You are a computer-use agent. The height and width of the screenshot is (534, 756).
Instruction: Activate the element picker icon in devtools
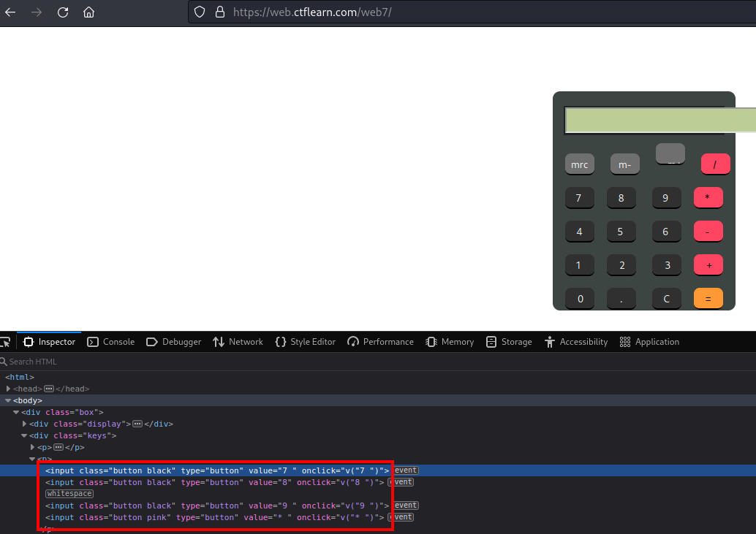[x=5, y=342]
